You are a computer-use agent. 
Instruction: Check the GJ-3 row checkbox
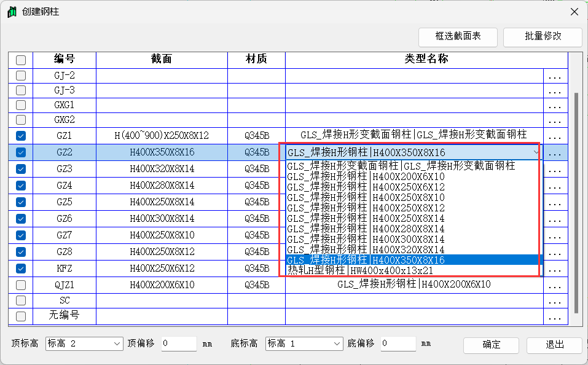(x=21, y=90)
